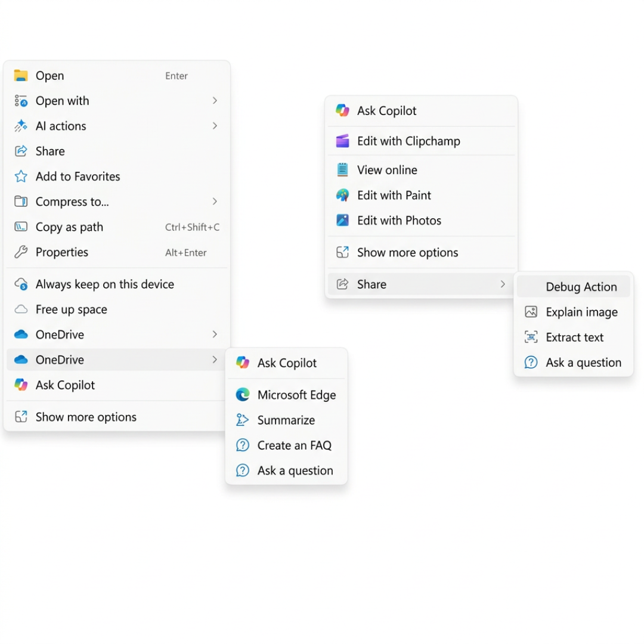The height and width of the screenshot is (644, 644).
Task: Expand the AI actions submenu chevron
Action: tap(215, 126)
